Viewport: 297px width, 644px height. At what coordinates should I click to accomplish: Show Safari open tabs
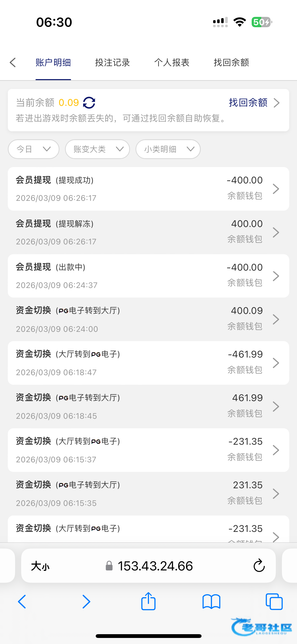tap(274, 601)
